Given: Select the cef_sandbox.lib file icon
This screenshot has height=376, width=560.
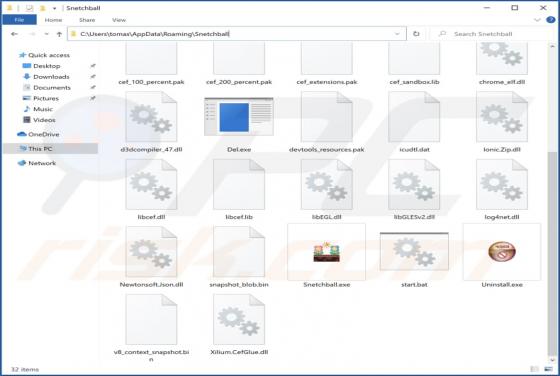Looking at the screenshot, I should point(414,58).
